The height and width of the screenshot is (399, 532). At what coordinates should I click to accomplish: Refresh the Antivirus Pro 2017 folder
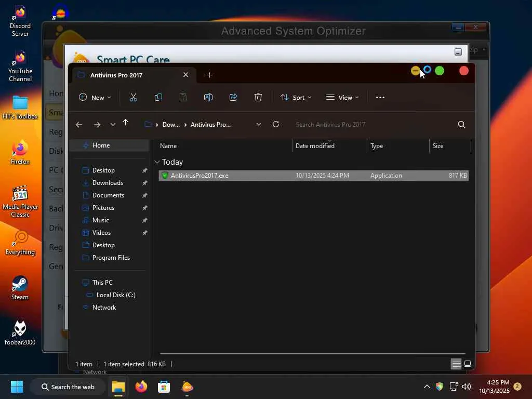(x=276, y=124)
